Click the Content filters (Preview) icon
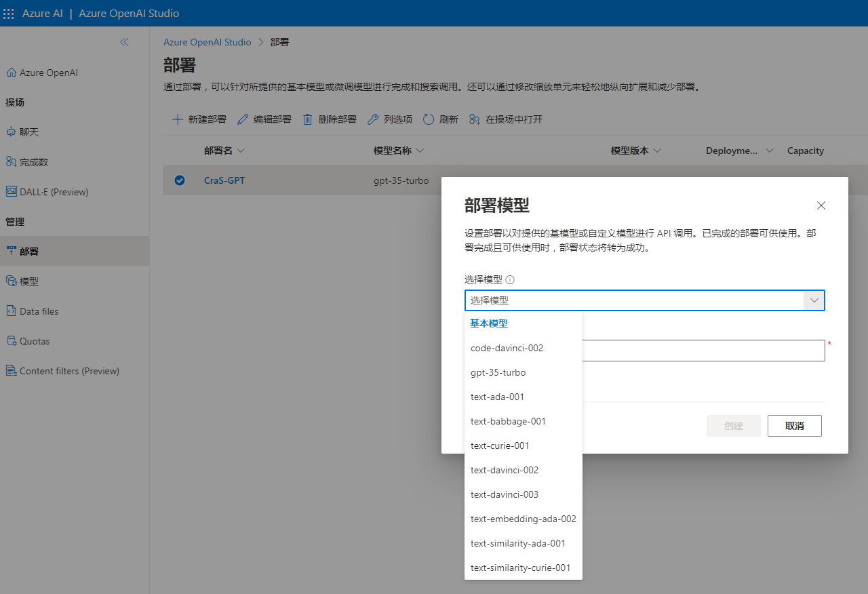Screen dimensions: 868x594 click(x=11, y=371)
